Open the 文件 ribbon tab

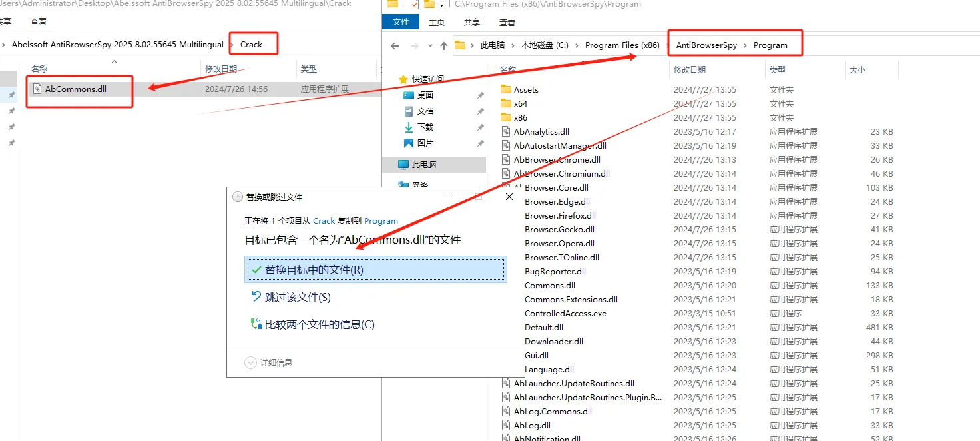click(x=401, y=22)
